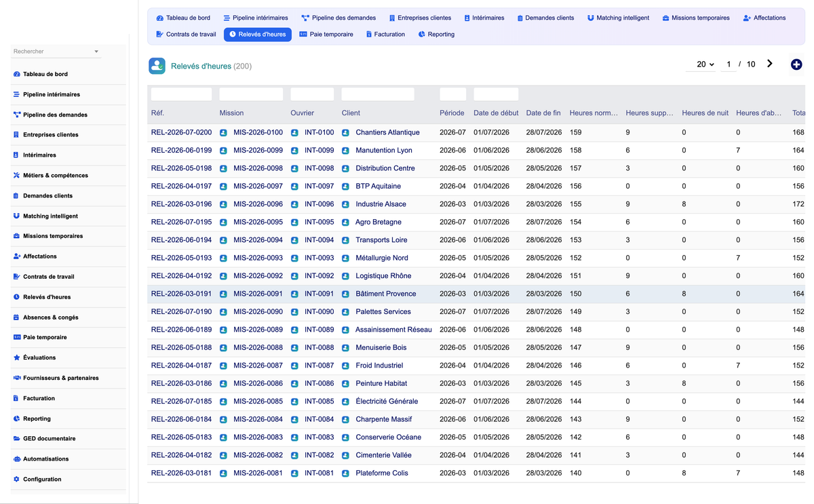Click the Client column filter field
The width and height of the screenshot is (814, 504).
click(378, 94)
